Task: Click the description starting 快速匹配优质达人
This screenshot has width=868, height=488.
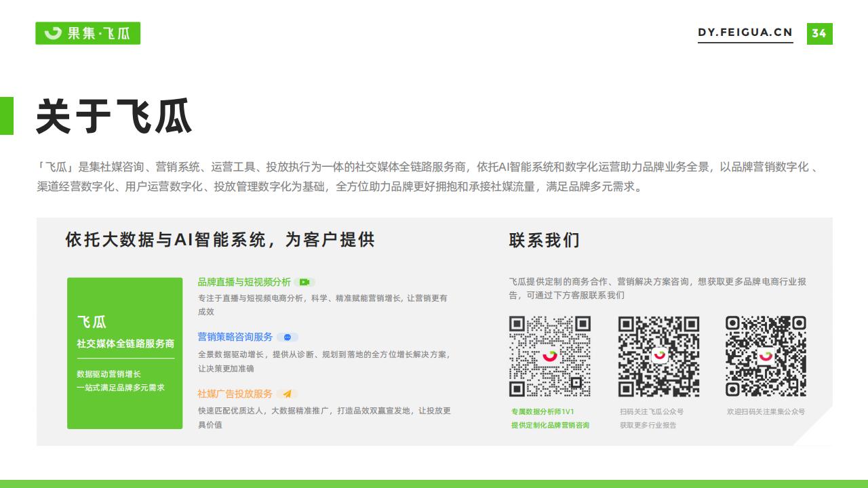Action: pos(324,418)
